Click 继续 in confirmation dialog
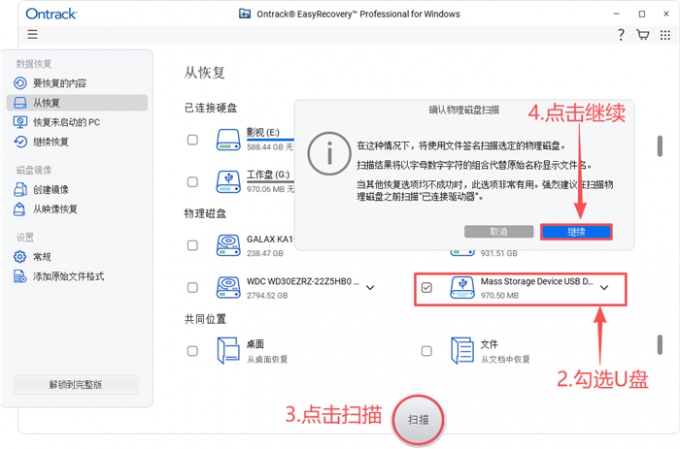Screen dimensions: 680x449 click(576, 232)
